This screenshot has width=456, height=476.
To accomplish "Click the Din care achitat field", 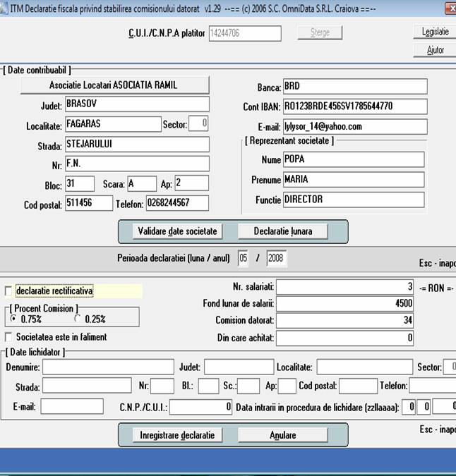I will (x=344, y=338).
